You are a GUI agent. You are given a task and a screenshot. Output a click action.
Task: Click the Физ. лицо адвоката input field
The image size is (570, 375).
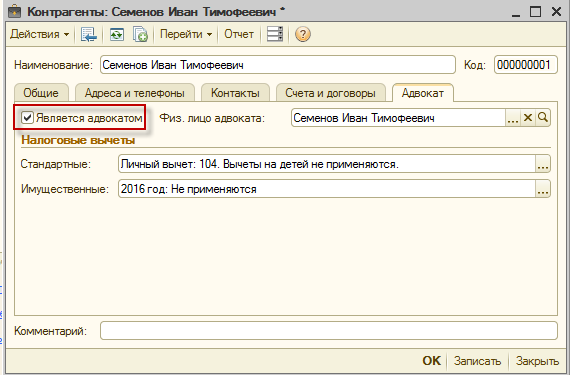(x=398, y=118)
